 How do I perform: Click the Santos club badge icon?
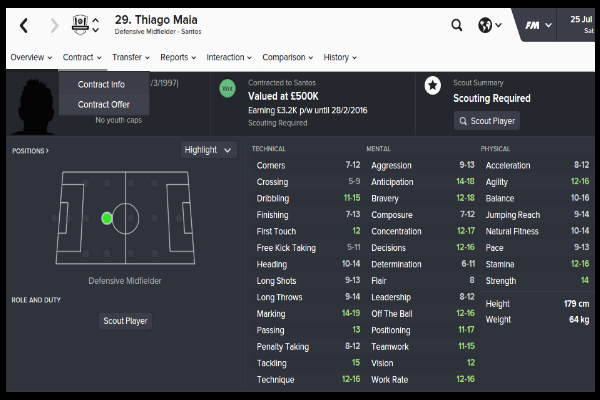[x=81, y=24]
